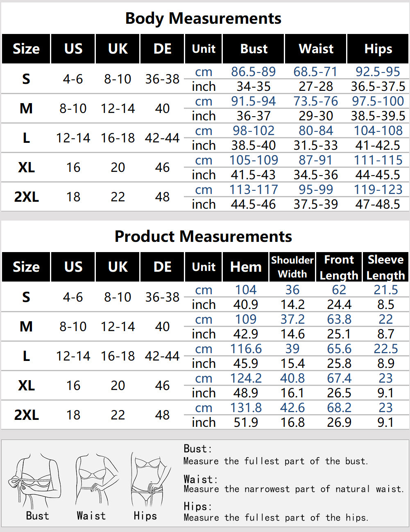Image resolution: width=410 pixels, height=532 pixels.
Task: Click the Sleeve Length column header
Action: coord(385,267)
